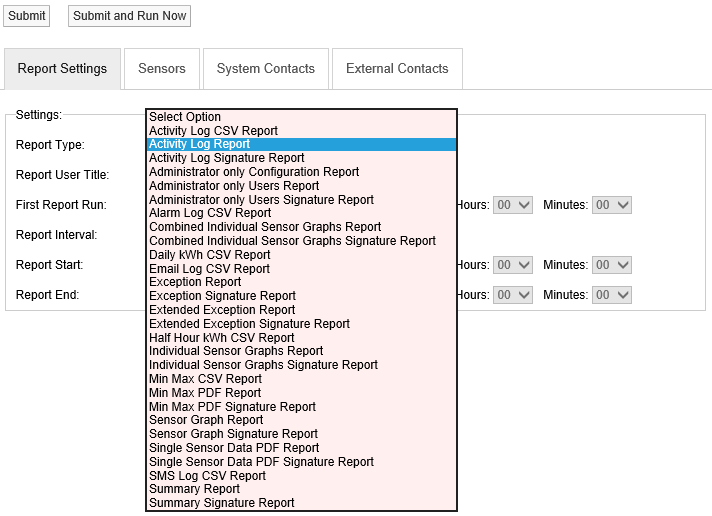
Task: Choose Activity Log CSV Report option
Action: [213, 131]
